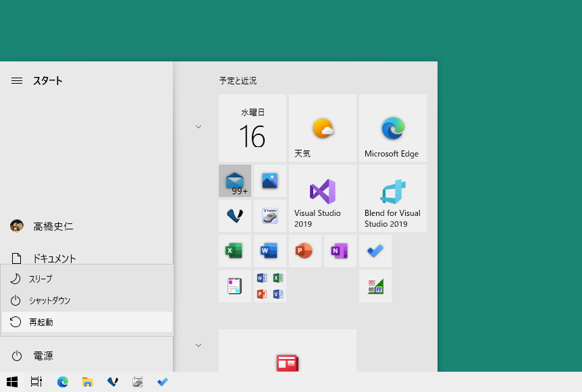Launch Blend for Visual Studio 2019 tile
582x392 pixels.
coord(393,198)
